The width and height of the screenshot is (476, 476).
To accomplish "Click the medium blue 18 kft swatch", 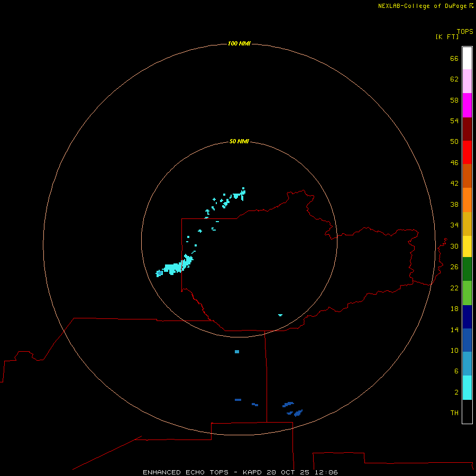I will click(x=467, y=340).
